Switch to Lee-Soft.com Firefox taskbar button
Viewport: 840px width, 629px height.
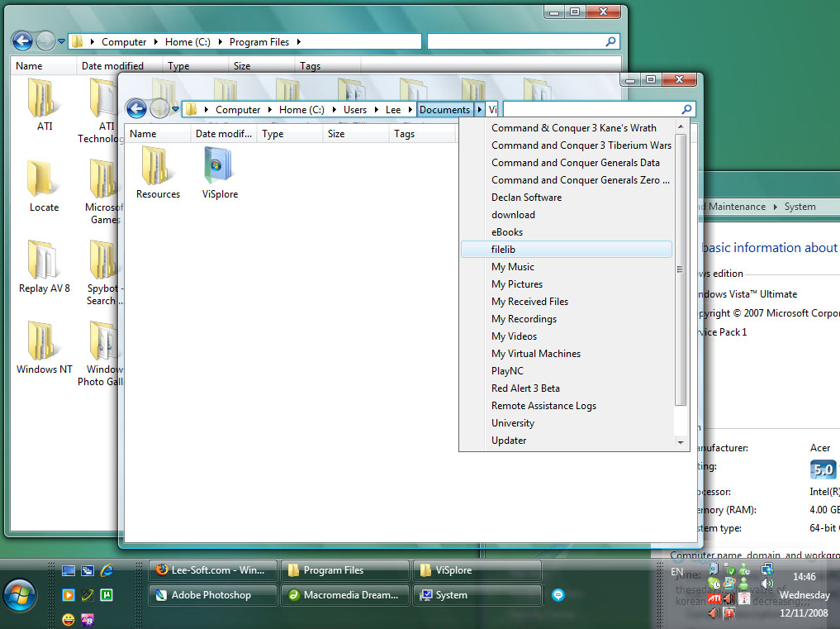tap(212, 570)
